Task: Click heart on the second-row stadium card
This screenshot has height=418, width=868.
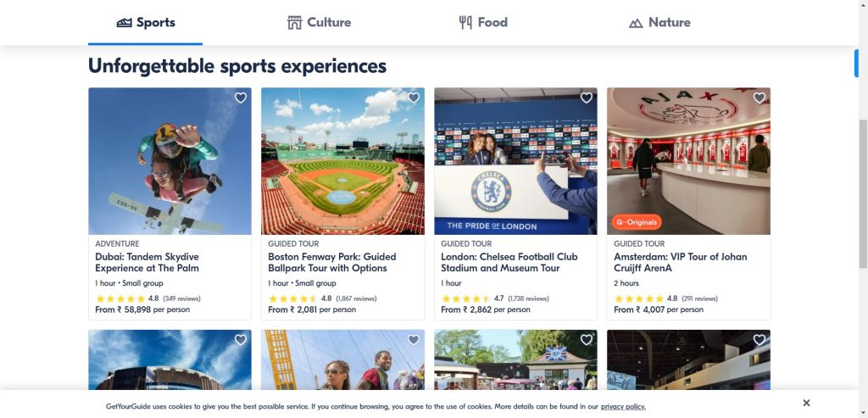Action: click(241, 340)
